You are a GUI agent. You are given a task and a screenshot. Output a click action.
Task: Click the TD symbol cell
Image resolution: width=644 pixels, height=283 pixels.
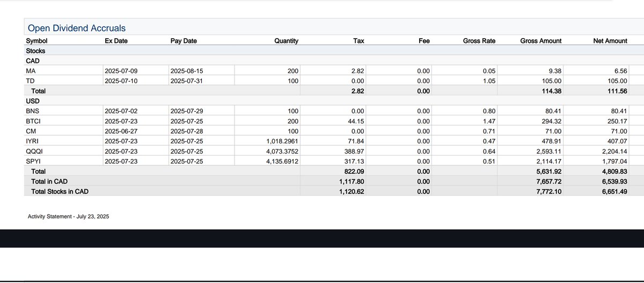(x=30, y=81)
